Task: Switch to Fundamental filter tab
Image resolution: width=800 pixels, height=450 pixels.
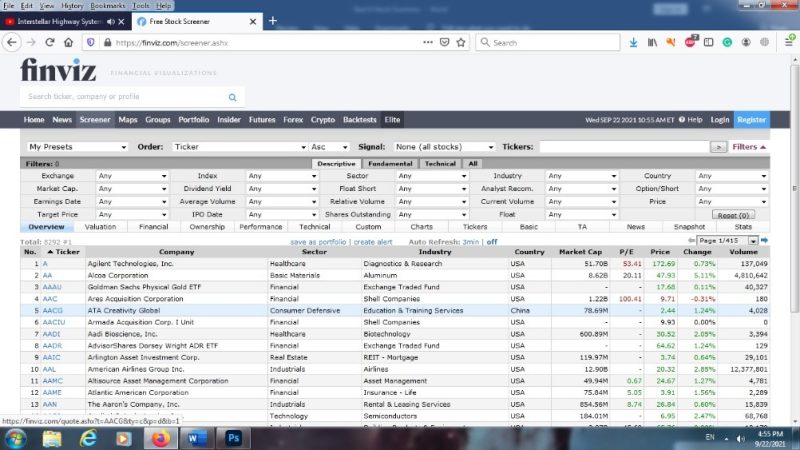Action: [x=390, y=164]
